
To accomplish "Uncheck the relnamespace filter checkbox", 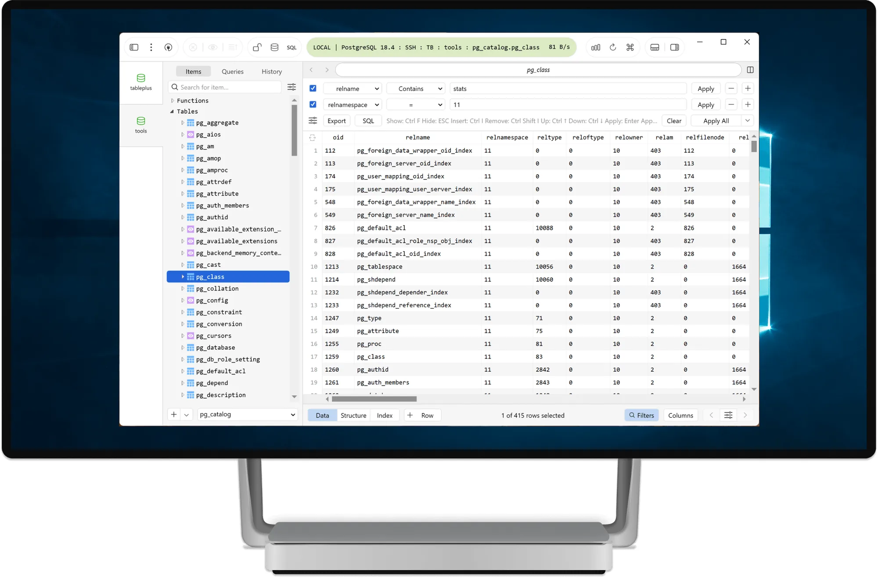I will point(313,104).
